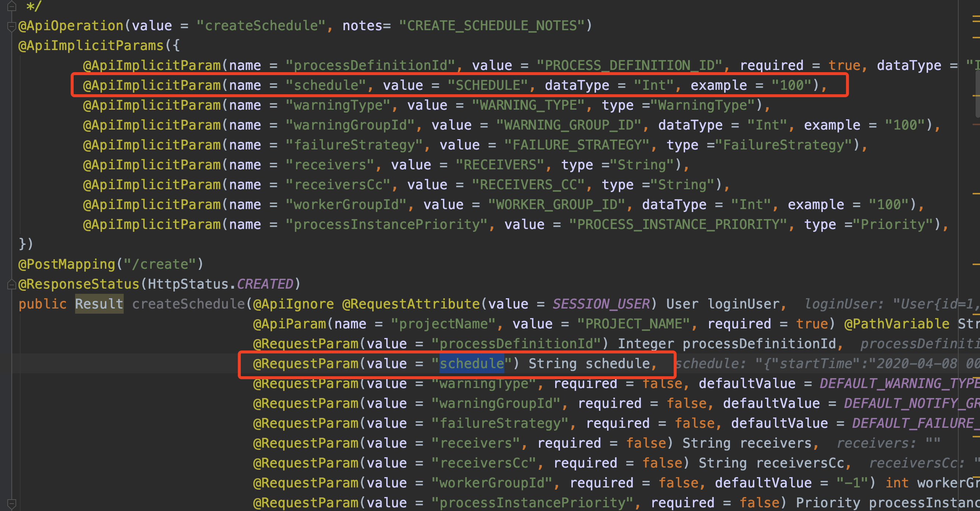980x511 pixels.
Task: Click the selected "schedule" text in @RequestParam
Action: [472, 364]
